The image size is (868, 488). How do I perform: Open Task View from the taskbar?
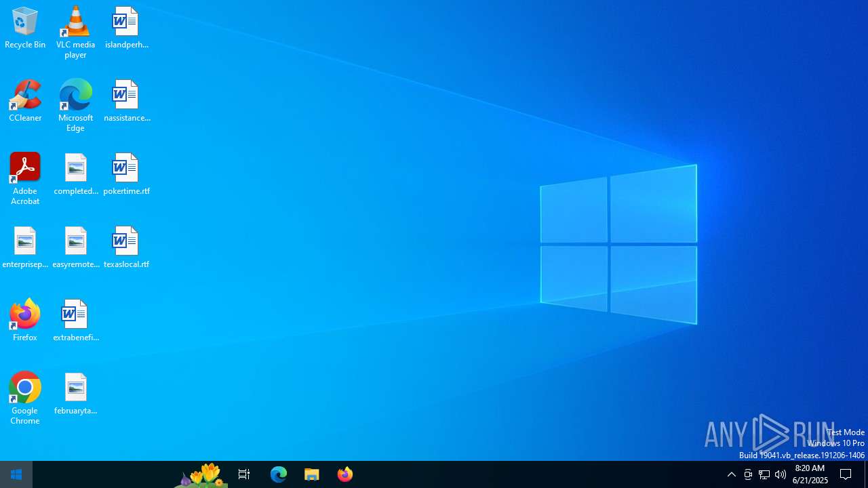pyautogui.click(x=244, y=474)
